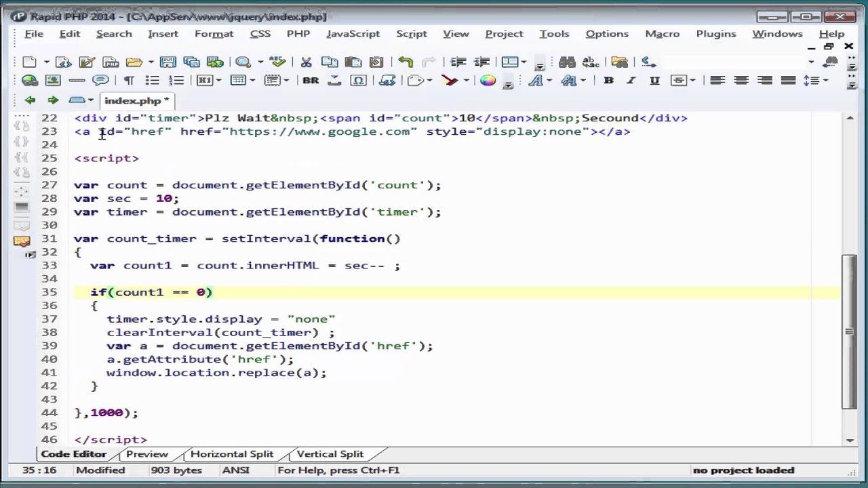The width and height of the screenshot is (868, 488).
Task: Create a new blank document
Action: [x=29, y=62]
